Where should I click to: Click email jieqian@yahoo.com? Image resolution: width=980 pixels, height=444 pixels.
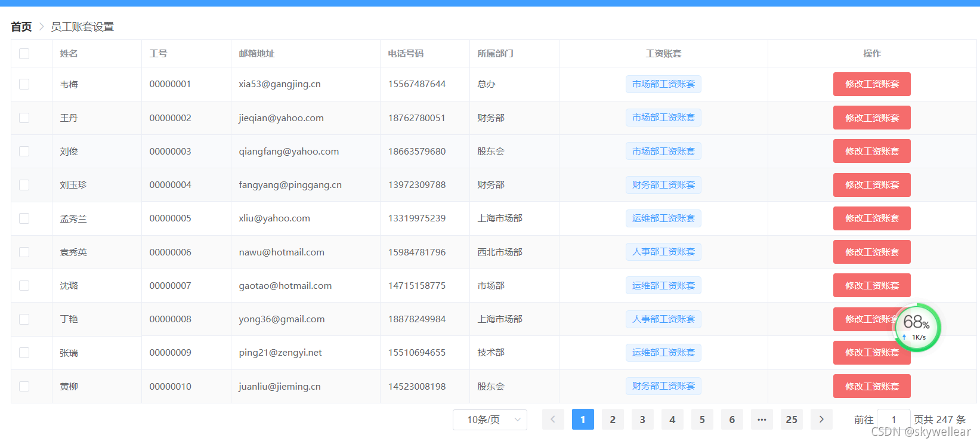pyautogui.click(x=282, y=118)
